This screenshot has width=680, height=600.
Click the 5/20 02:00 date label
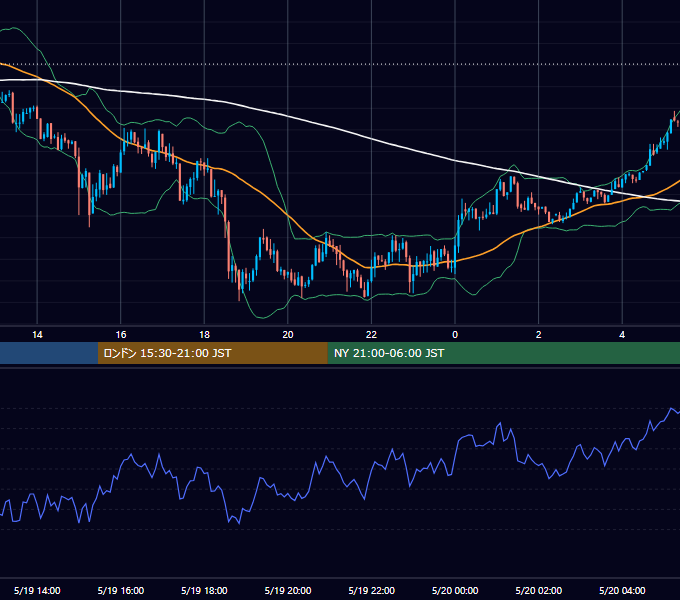tap(539, 590)
